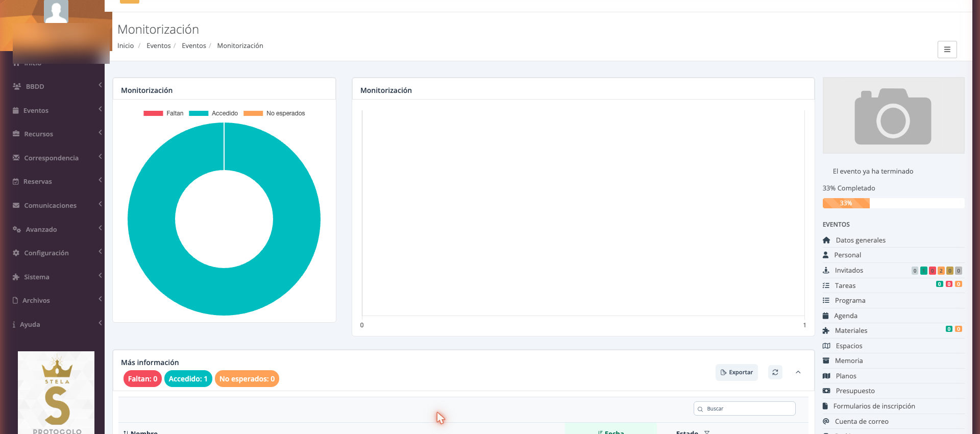Expand the Correspondencia sidebar menu
This screenshot has height=434, width=980.
click(x=56, y=158)
